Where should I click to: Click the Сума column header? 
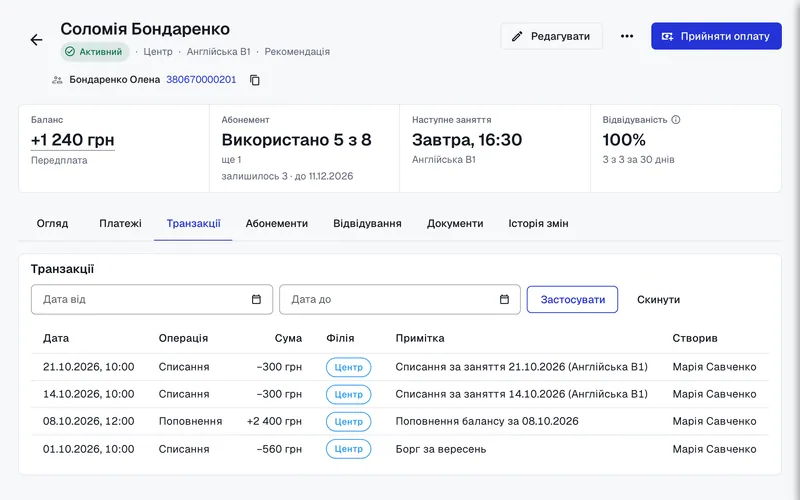point(288,338)
